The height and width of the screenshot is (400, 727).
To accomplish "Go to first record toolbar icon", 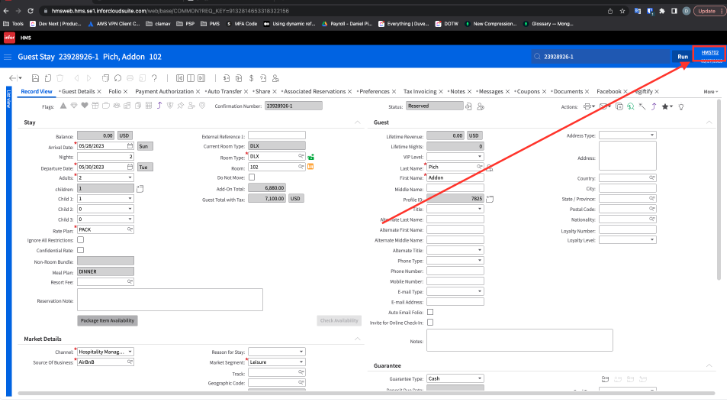I will [x=180, y=78].
